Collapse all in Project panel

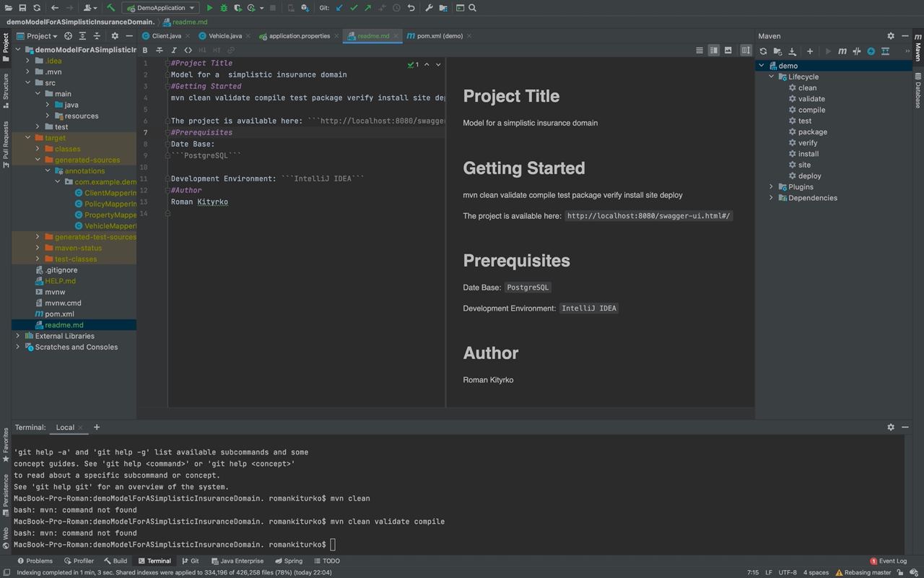pyautogui.click(x=96, y=35)
